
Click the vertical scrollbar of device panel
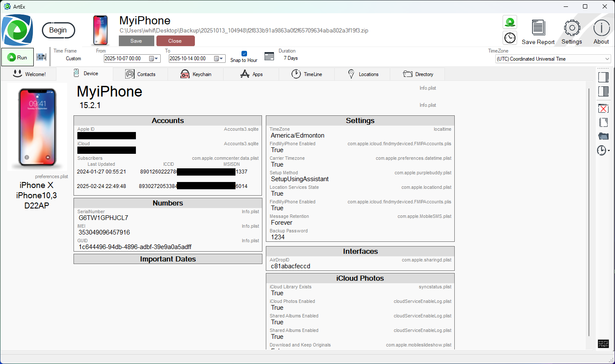pos(589,214)
